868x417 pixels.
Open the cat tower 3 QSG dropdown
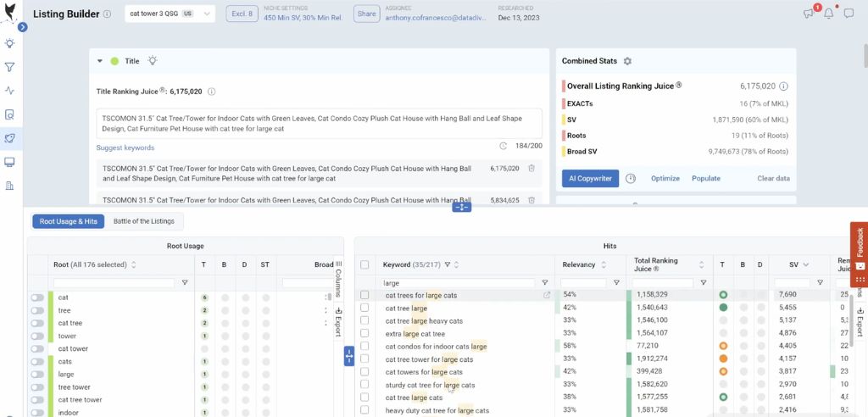[170, 14]
